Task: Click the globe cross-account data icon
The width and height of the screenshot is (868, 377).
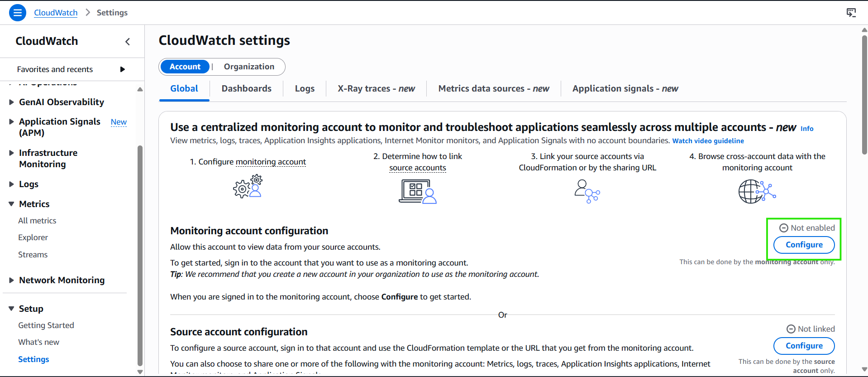Action: [x=757, y=192]
